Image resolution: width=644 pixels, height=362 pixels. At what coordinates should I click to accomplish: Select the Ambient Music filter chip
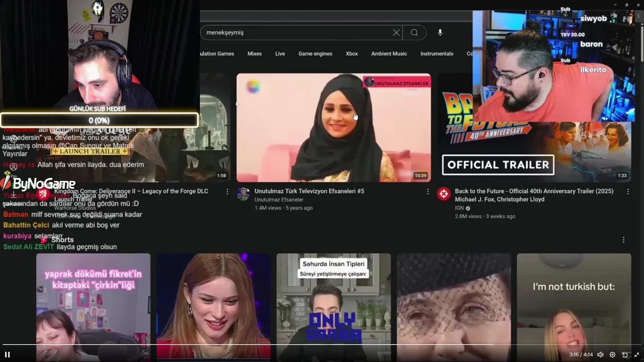pos(389,54)
